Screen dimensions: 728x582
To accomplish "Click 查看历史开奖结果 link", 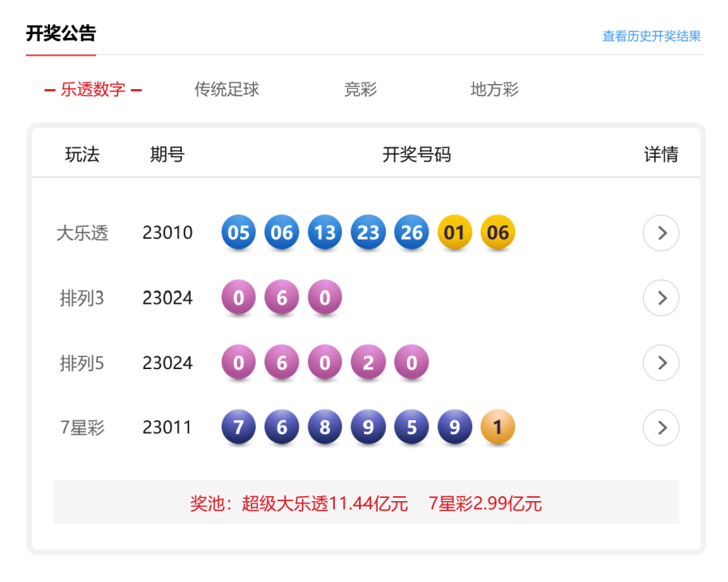I will click(x=651, y=36).
